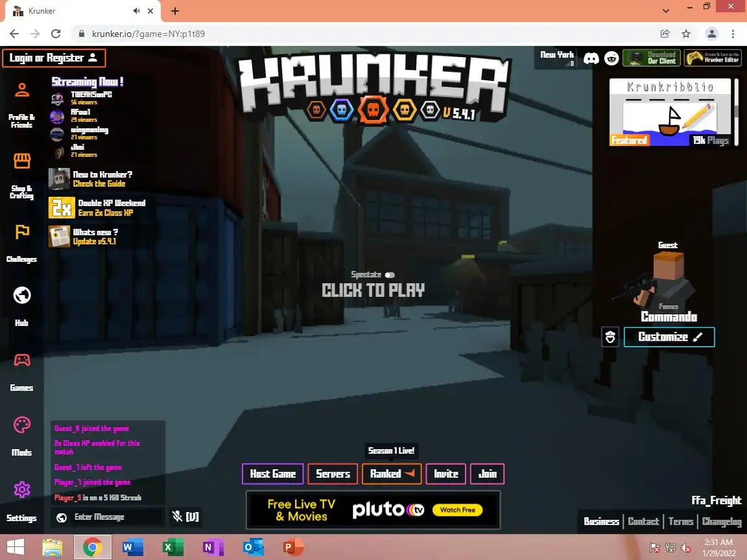The width and height of the screenshot is (747, 560).
Task: Open File Explorer from taskbar
Action: tap(53, 547)
